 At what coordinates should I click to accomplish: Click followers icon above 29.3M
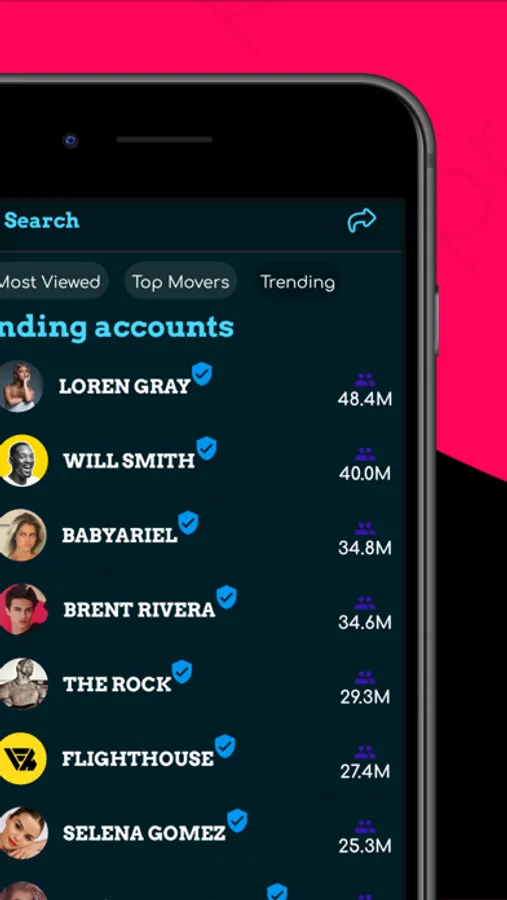point(365,678)
